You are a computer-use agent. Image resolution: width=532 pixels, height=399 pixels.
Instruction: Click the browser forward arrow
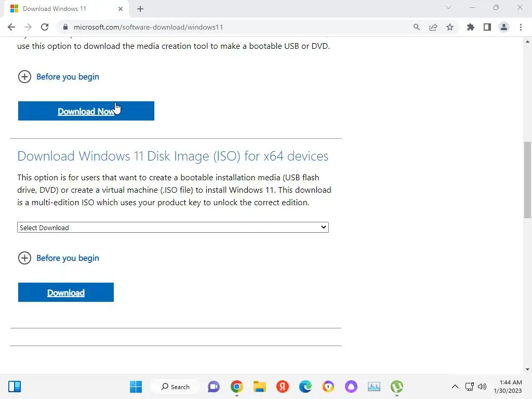28,27
